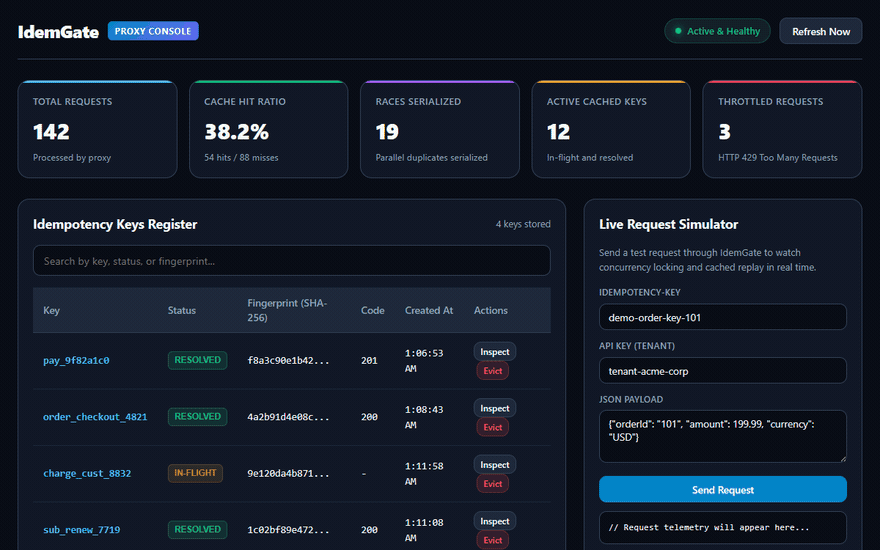The image size is (880, 550).
Task: Click code 200 in order_checkout_4821 row
Action: click(x=369, y=417)
